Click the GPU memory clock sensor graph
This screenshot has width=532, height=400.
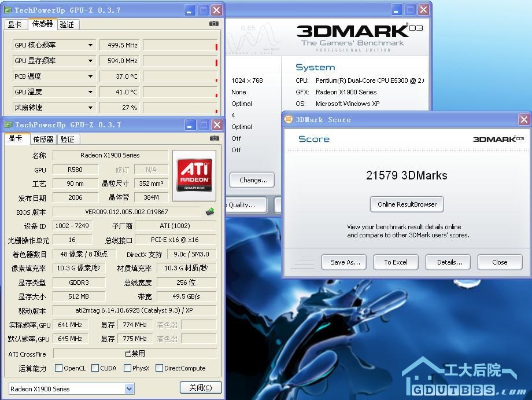[180, 61]
